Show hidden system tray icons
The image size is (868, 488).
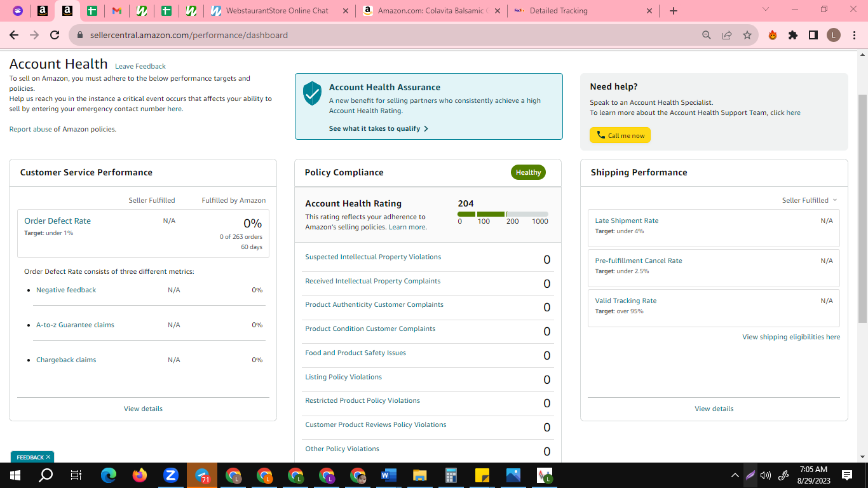(x=735, y=475)
